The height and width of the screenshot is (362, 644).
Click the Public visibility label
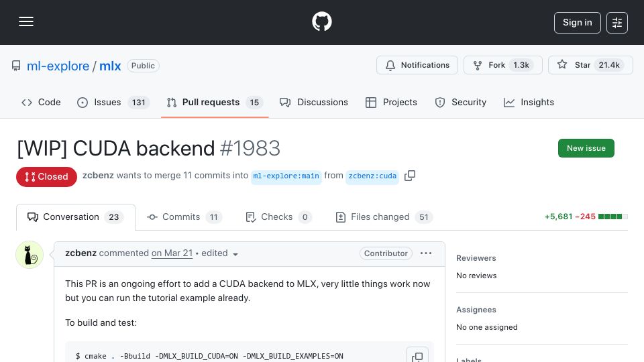(143, 66)
